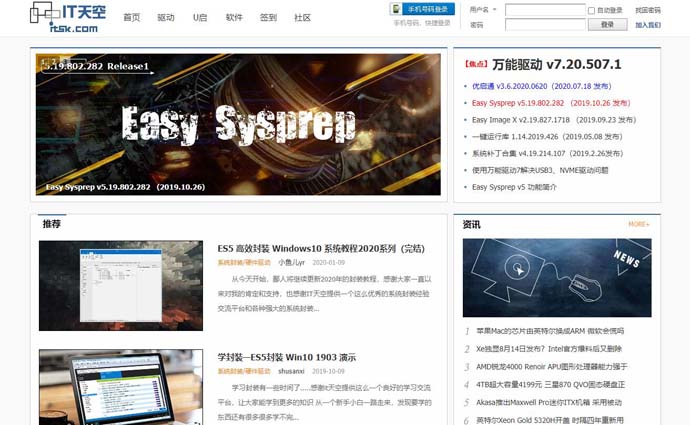Select the 推荐 section tab

tap(51, 224)
